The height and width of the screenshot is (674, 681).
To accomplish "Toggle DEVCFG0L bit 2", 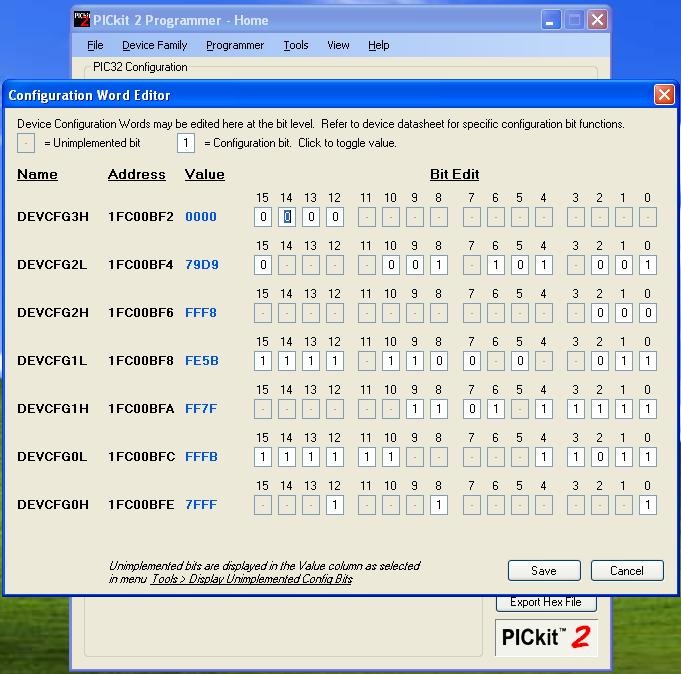I will (600, 457).
